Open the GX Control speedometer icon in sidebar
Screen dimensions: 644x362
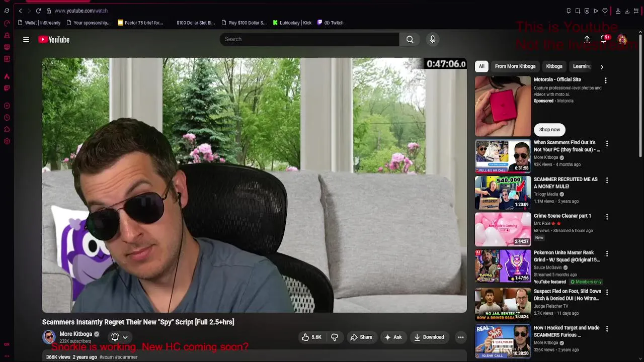coord(7,23)
